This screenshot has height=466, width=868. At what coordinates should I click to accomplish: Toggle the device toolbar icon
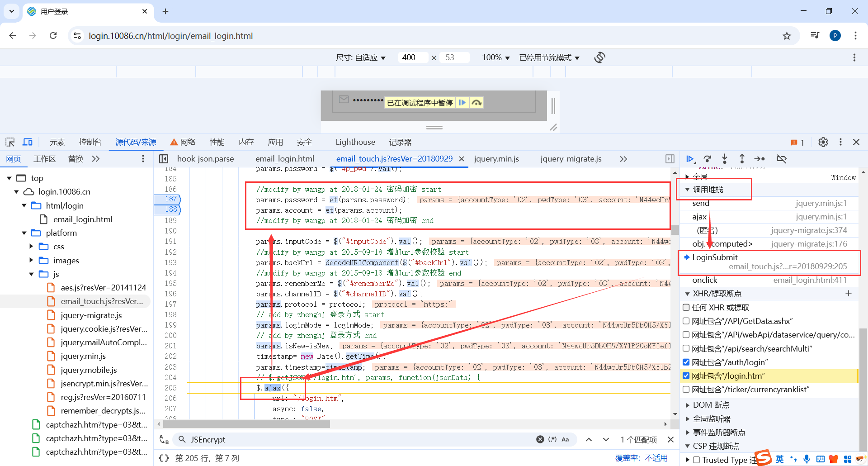28,142
